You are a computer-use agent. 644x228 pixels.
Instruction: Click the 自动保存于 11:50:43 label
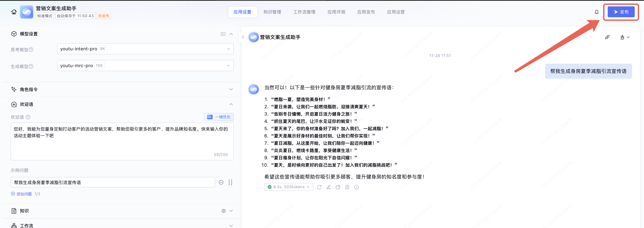click(75, 16)
